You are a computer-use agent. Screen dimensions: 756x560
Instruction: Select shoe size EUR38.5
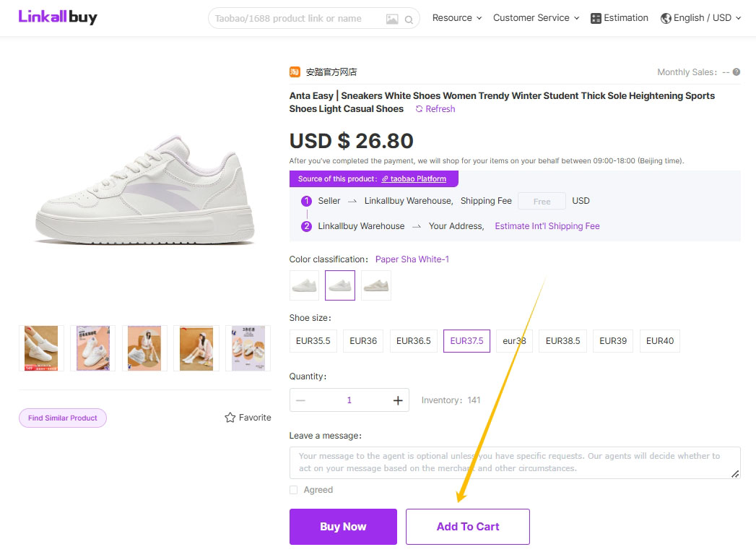tap(562, 341)
